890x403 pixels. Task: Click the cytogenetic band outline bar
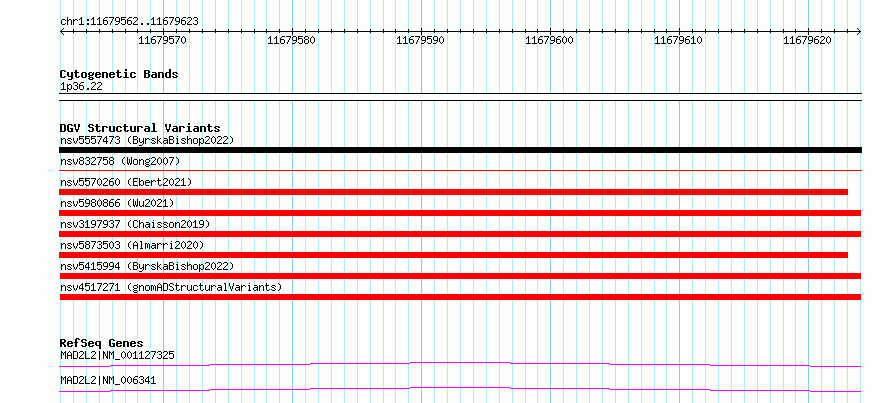pyautogui.click(x=460, y=97)
